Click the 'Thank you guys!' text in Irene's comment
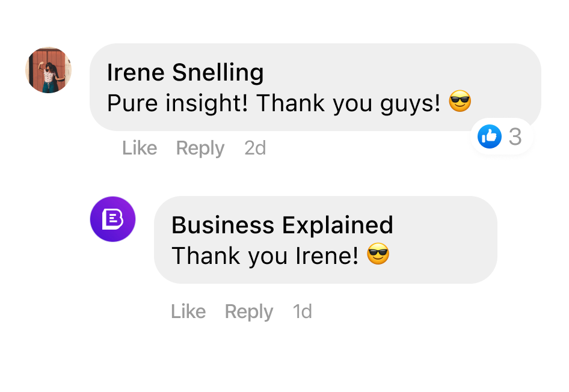 tap(349, 103)
